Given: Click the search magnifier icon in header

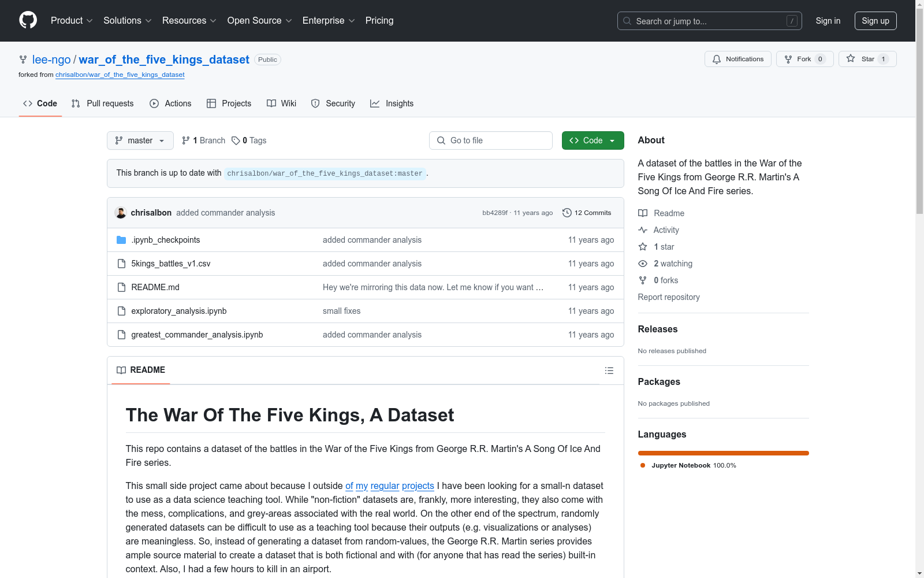Looking at the screenshot, I should (x=627, y=21).
